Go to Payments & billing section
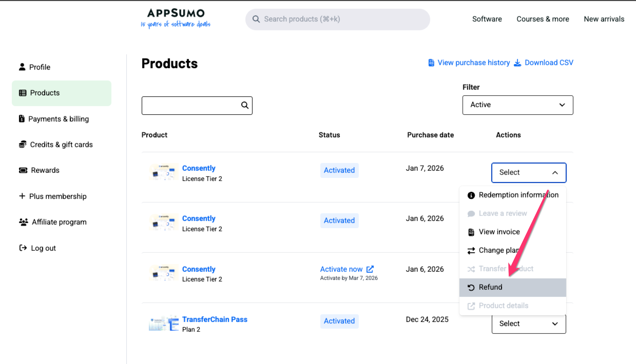Viewport: 636px width, 364px height. coord(58,119)
